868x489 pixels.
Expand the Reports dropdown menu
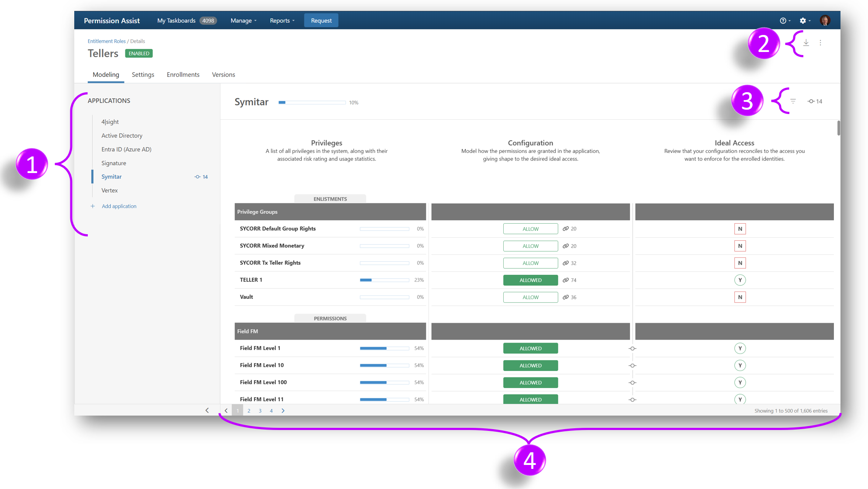tap(282, 21)
